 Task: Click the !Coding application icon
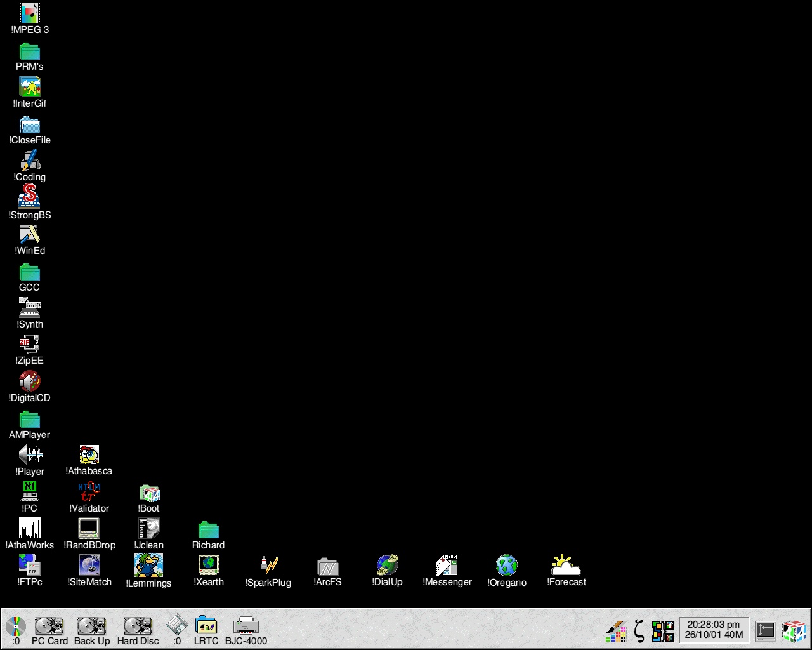pyautogui.click(x=30, y=166)
